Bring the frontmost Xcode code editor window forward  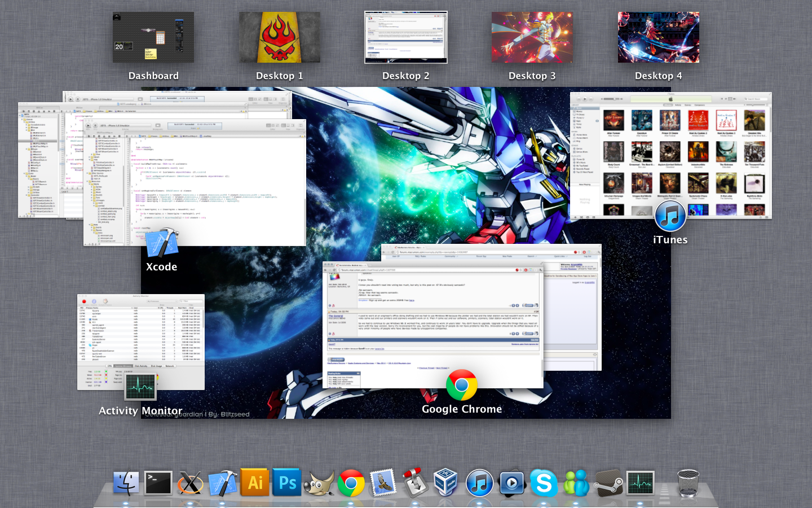pyautogui.click(x=195, y=182)
